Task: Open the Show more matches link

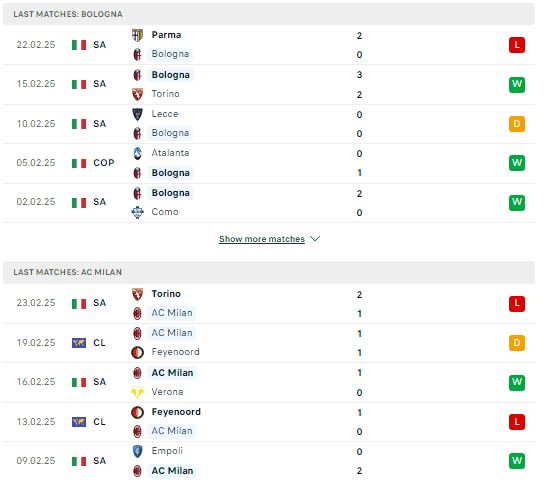Action: [x=262, y=239]
